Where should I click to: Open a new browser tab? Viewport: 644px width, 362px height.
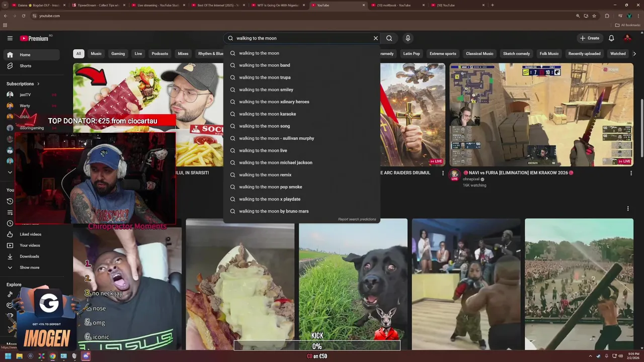pos(492,5)
